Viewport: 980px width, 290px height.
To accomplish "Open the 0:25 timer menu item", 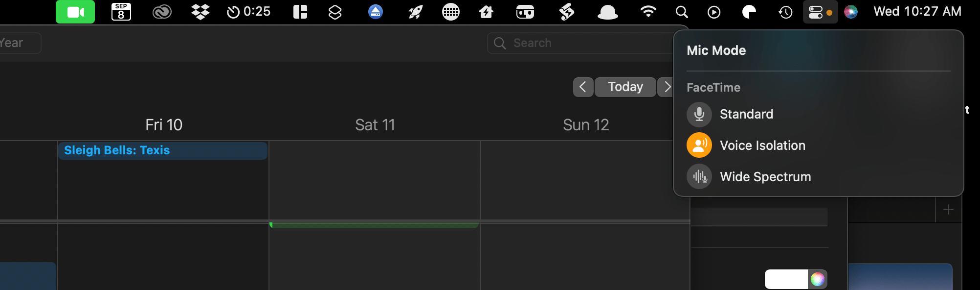I will 248,12.
